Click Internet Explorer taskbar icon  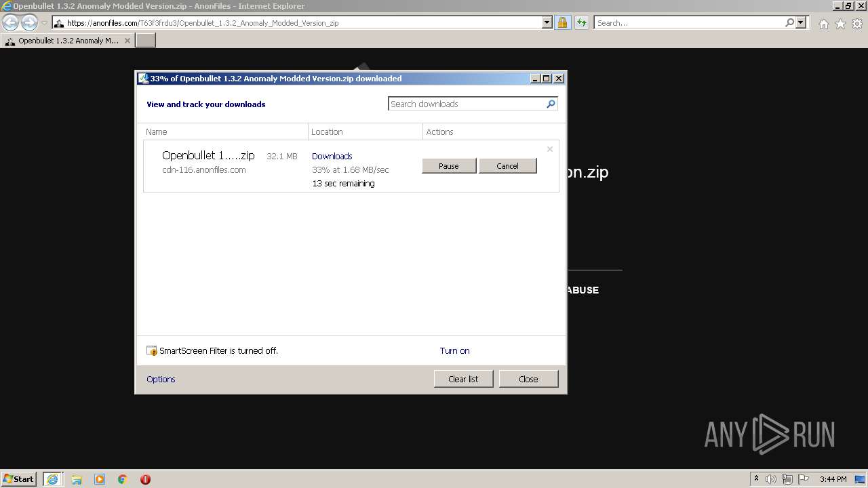pos(52,479)
